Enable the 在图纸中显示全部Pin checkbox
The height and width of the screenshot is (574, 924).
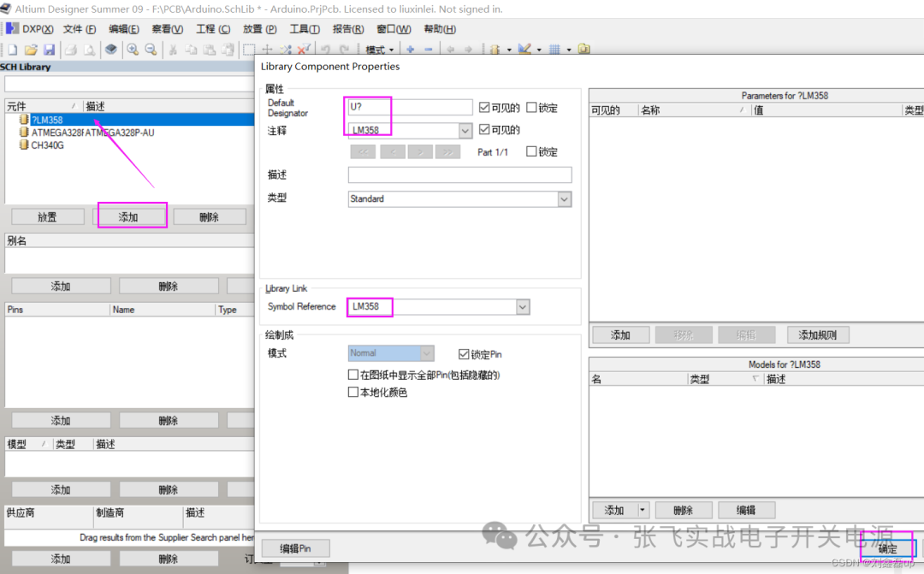[x=352, y=373]
